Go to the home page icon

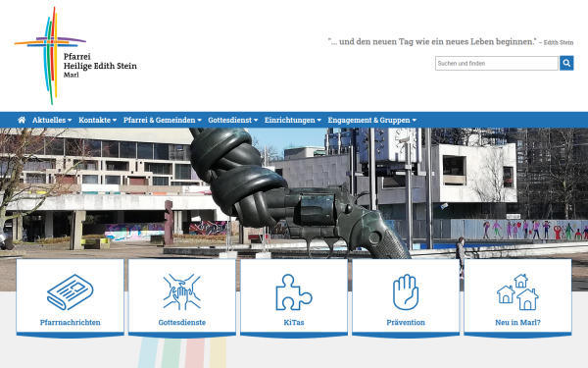pos(22,120)
